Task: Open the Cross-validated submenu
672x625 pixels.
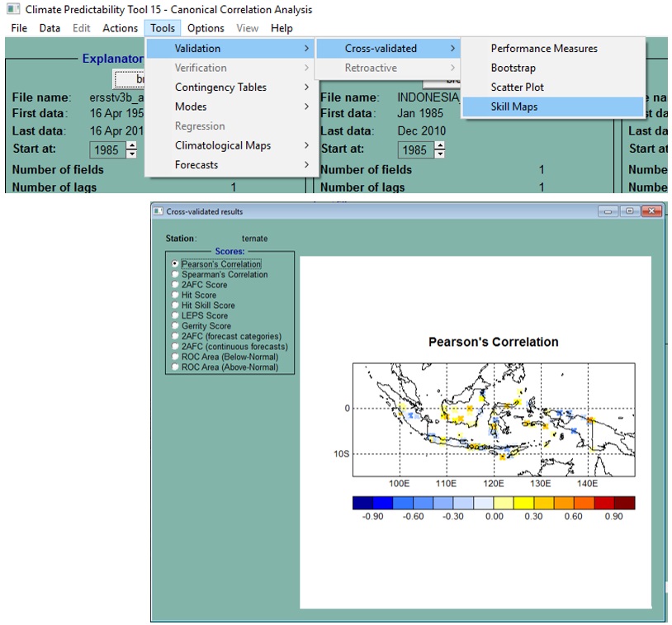Action: point(388,49)
